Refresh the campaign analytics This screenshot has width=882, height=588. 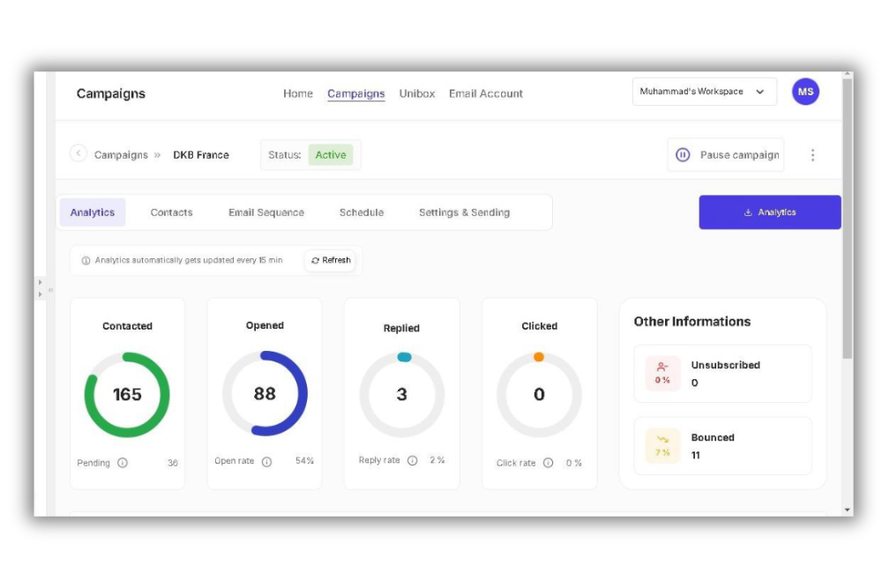[x=331, y=260]
